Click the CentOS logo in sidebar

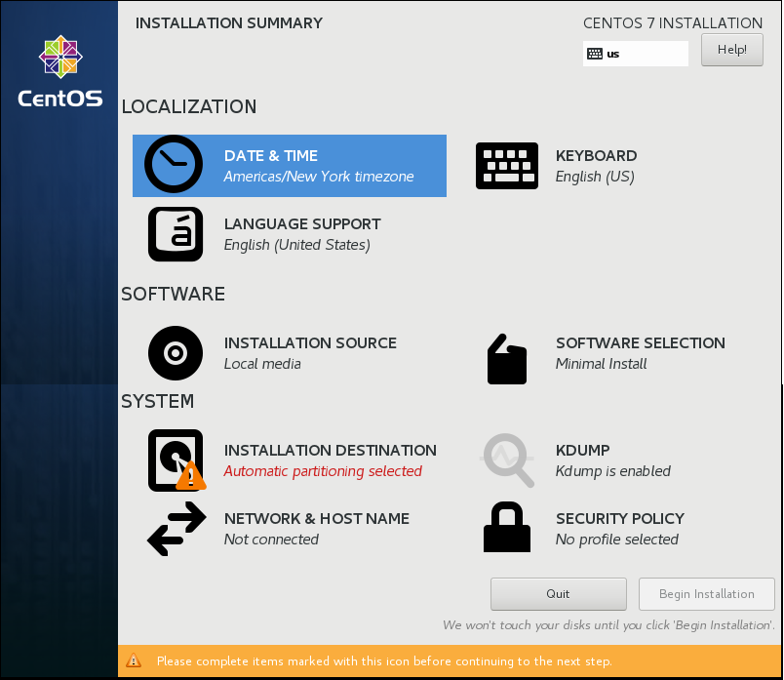coord(60,57)
